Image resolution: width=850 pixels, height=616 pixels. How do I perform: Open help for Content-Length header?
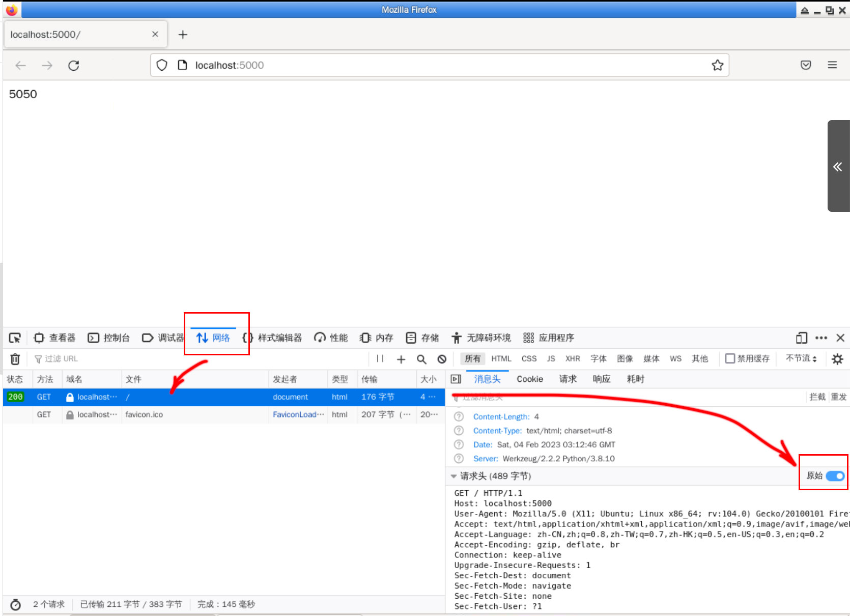tap(459, 416)
